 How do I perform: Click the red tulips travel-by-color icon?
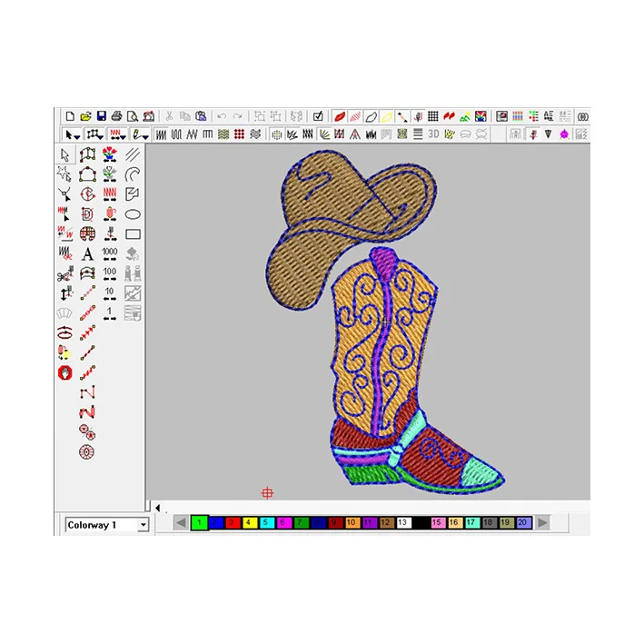tap(109, 154)
